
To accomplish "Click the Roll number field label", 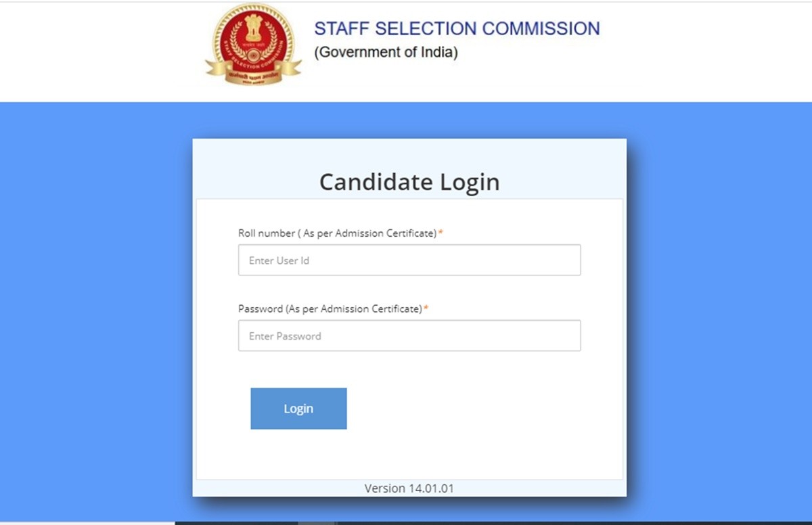I will click(337, 233).
